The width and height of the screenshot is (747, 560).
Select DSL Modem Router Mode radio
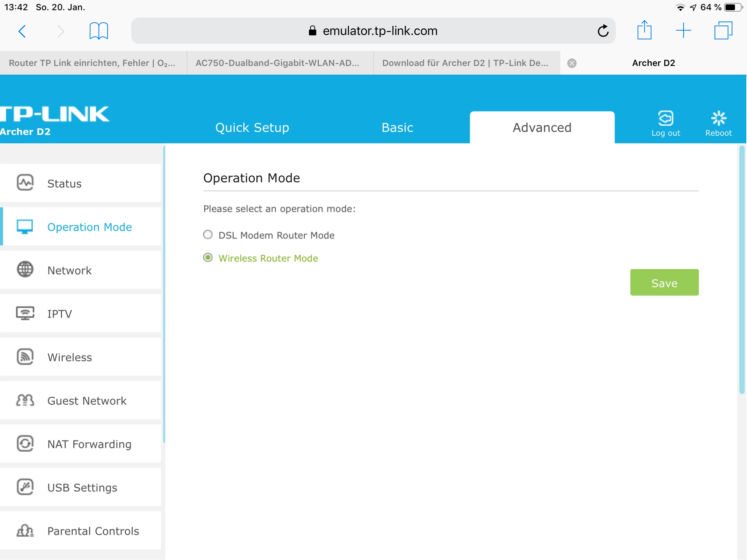click(208, 235)
